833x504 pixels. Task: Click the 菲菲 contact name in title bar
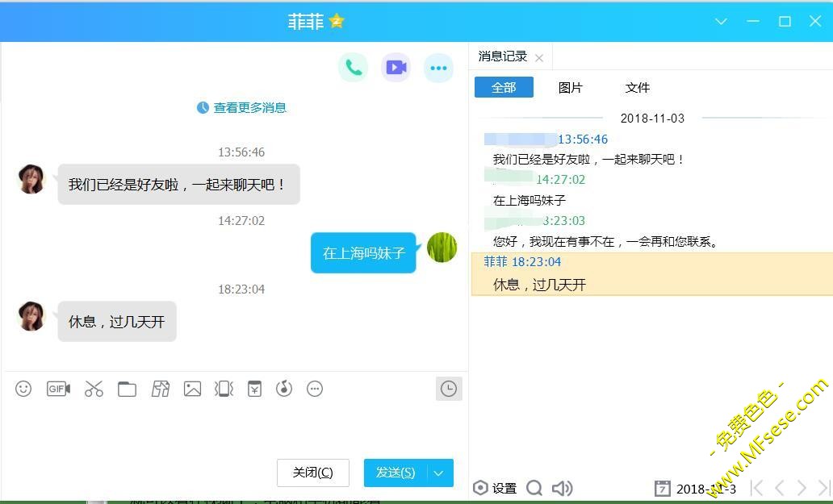[x=306, y=21]
